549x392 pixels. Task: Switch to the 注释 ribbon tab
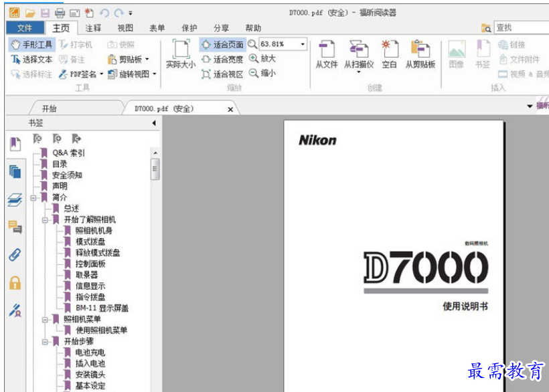pyautogui.click(x=93, y=28)
